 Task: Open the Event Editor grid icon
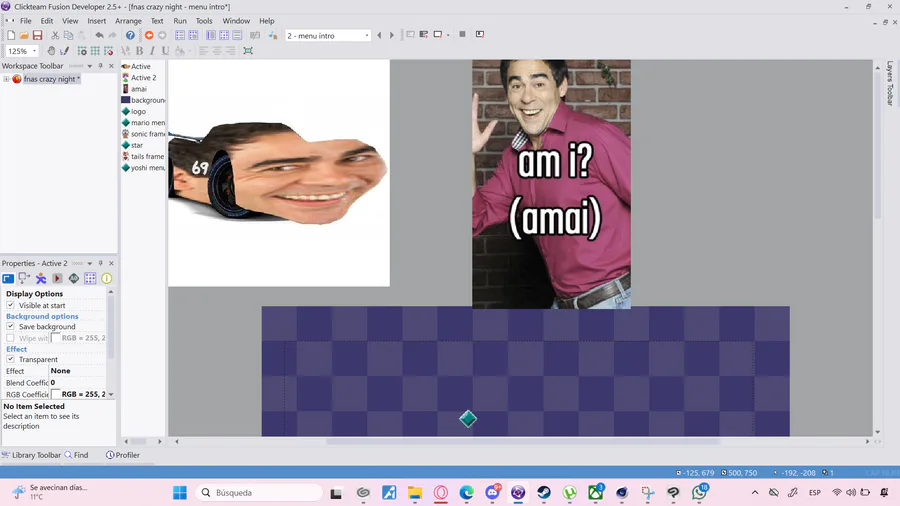(224, 36)
